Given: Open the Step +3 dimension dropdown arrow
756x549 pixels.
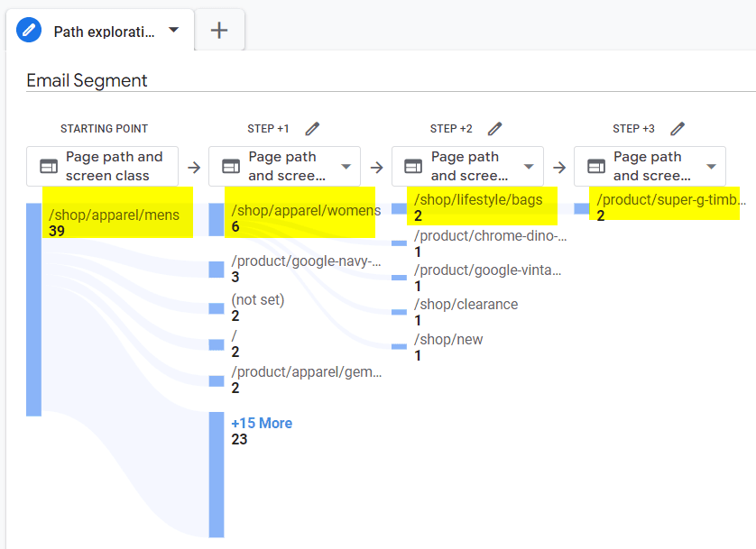Looking at the screenshot, I should click(711, 167).
